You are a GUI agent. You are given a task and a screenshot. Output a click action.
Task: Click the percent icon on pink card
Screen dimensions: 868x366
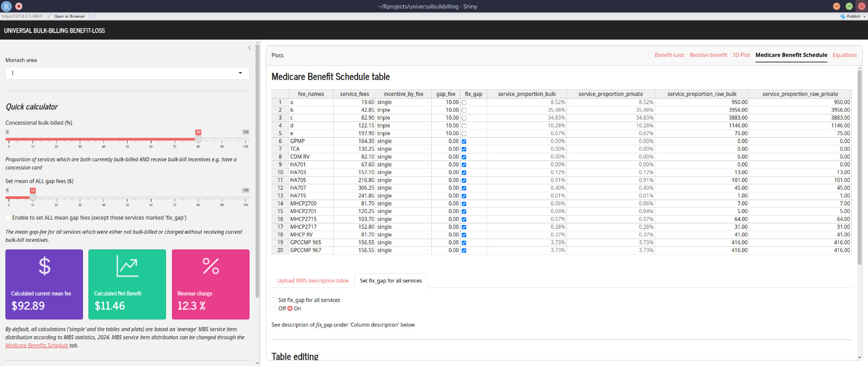pyautogui.click(x=210, y=266)
